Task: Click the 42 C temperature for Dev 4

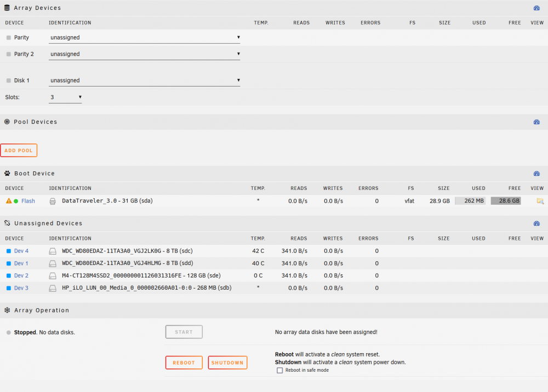Action: tap(258, 251)
